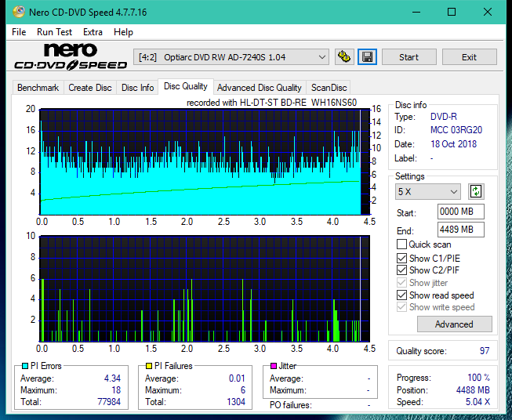Image resolution: width=512 pixels, height=420 pixels.
Task: Click the PI Failures total 1304
Action: 236,402
